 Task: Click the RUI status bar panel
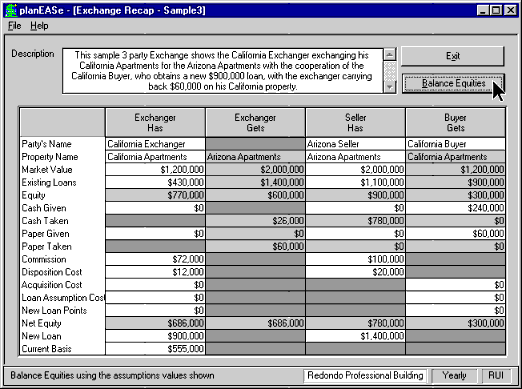tap(496, 376)
